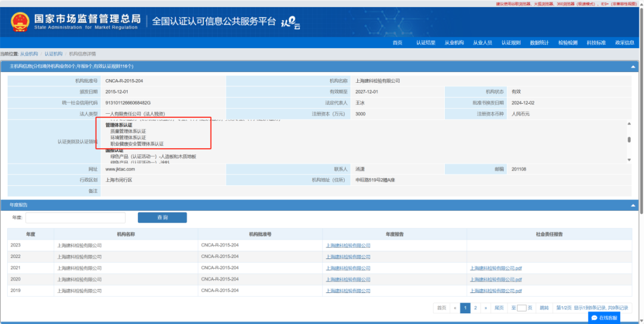Click the 社会责任报告 column header
Viewport: 644px width, 324px height.
[549, 234]
